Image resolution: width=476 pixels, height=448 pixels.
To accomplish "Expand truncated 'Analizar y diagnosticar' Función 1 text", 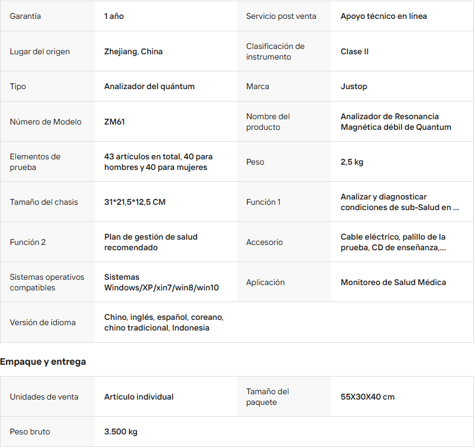I will coord(399,202).
